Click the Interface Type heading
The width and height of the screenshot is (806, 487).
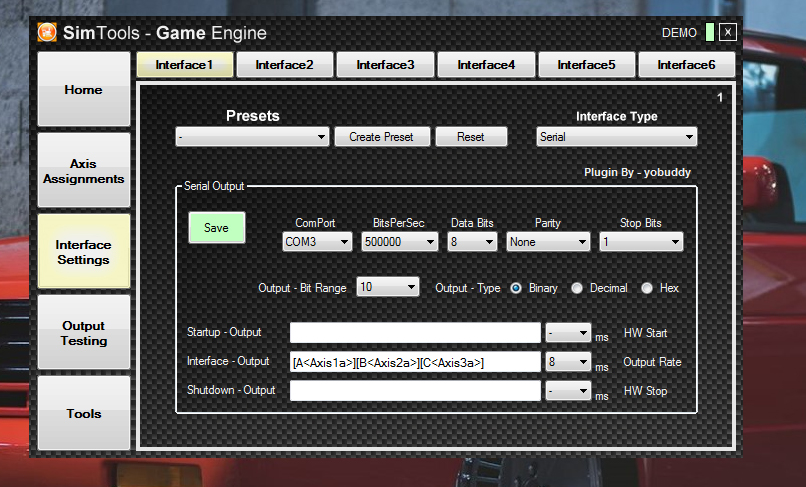(617, 116)
